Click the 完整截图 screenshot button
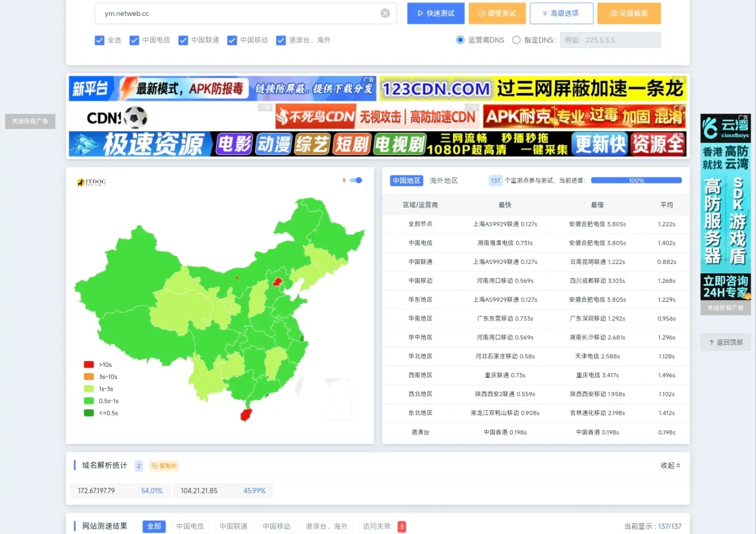The height and width of the screenshot is (534, 756). point(629,13)
